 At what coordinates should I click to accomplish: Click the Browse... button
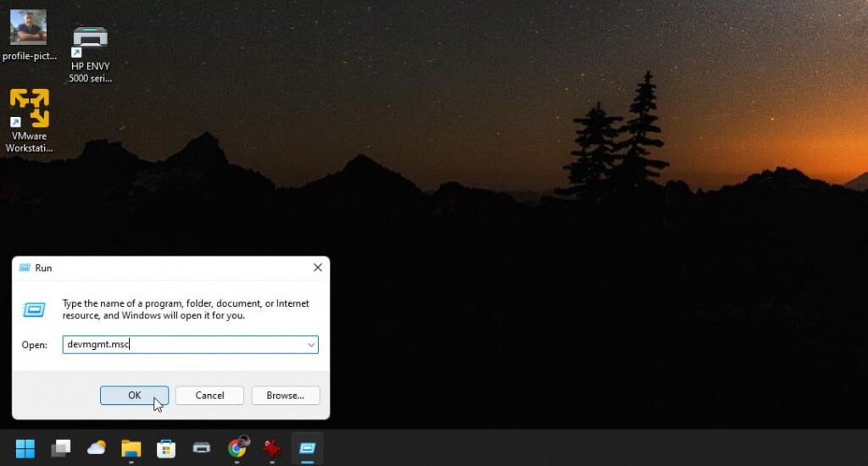(285, 395)
